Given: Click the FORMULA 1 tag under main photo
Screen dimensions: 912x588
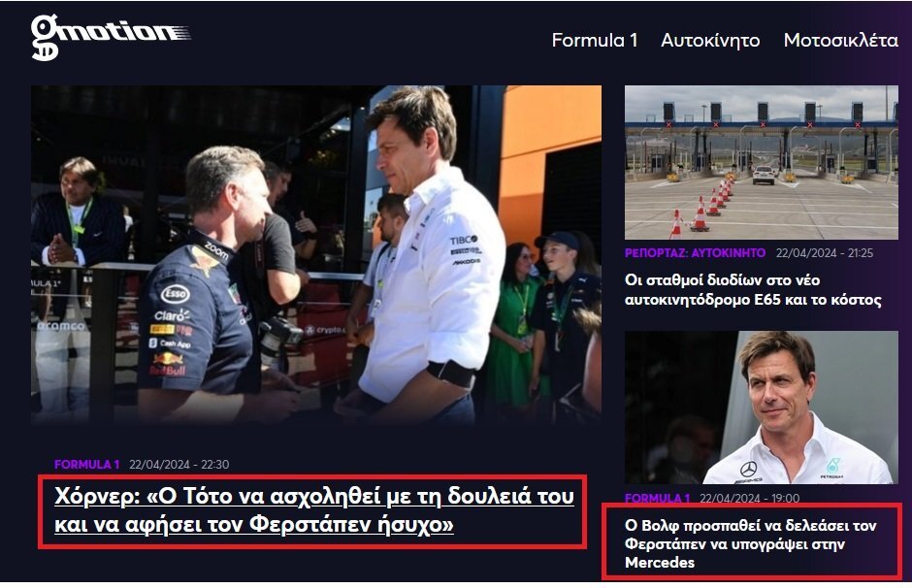Looking at the screenshot, I should click(86, 464).
